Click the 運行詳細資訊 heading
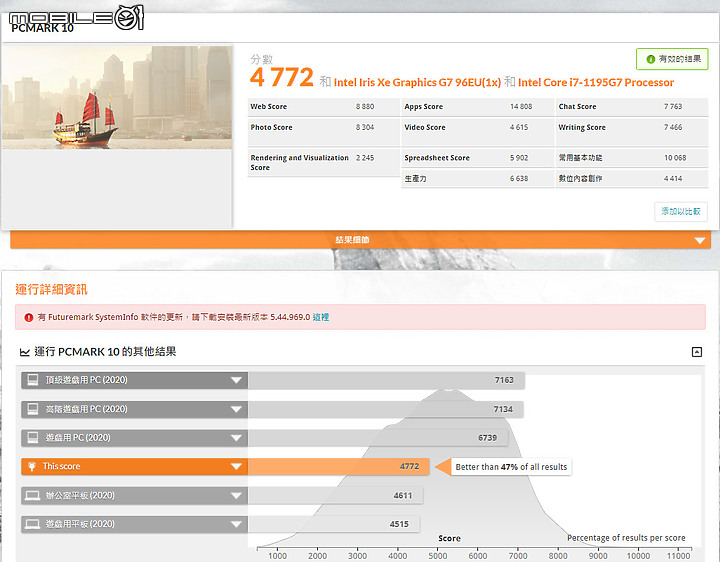 point(51,290)
